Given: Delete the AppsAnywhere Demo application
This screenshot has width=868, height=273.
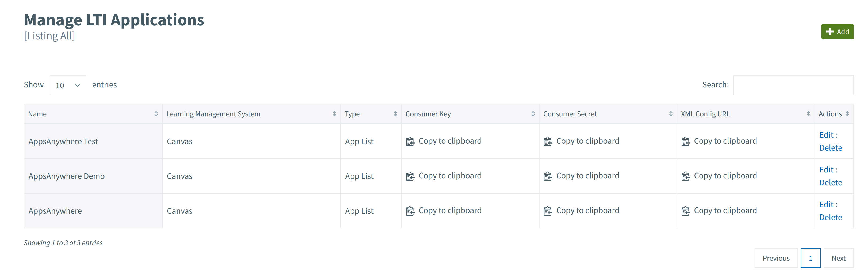Looking at the screenshot, I should [x=831, y=182].
